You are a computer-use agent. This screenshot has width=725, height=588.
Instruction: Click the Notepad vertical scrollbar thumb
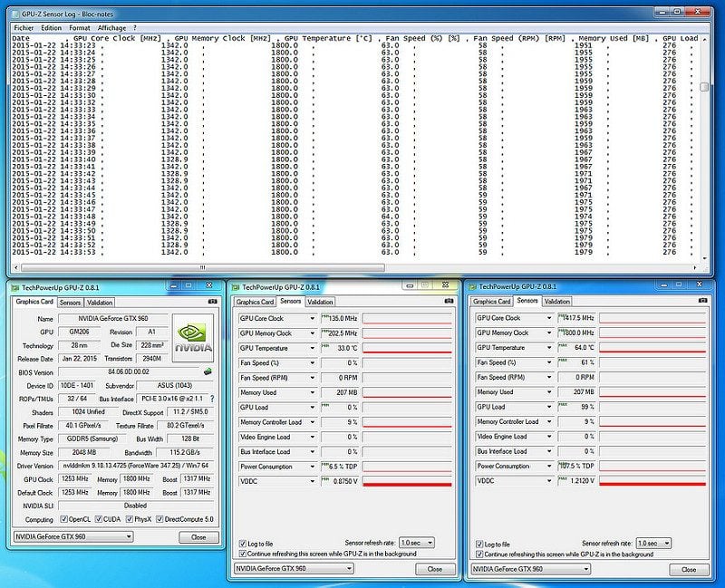pos(704,86)
